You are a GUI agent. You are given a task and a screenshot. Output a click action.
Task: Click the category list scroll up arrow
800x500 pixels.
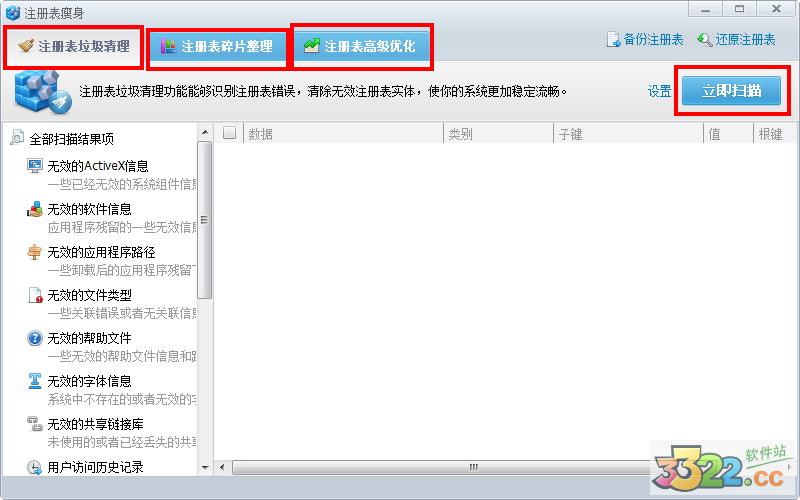point(205,132)
